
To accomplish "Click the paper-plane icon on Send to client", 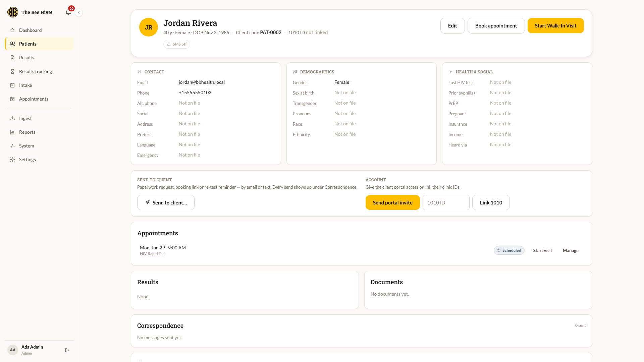I will [x=147, y=202].
